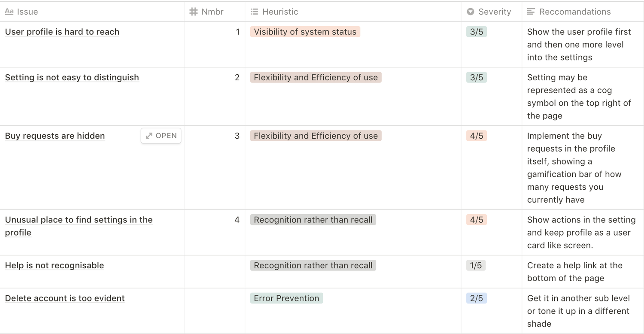This screenshot has height=334, width=644.
Task: Click the expand arrows icon in OPEN button
Action: 149,136
